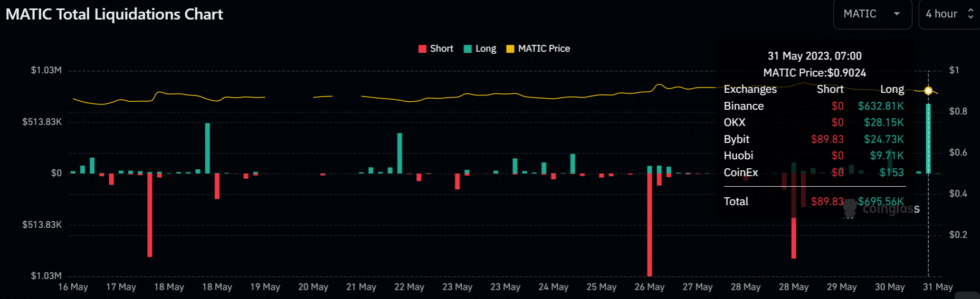Click the '26 May' x-axis label
Image resolution: width=980 pixels, height=299 pixels.
pyautogui.click(x=649, y=287)
